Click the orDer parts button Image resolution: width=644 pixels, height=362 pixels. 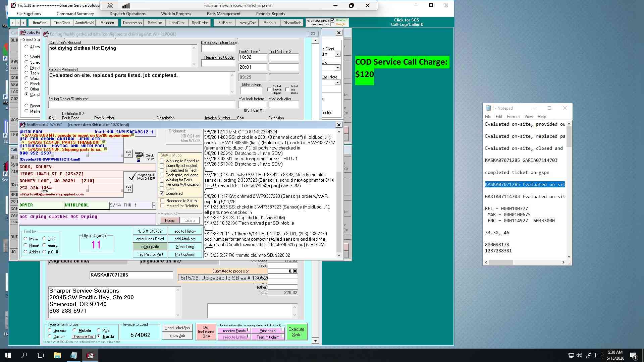[150, 247]
